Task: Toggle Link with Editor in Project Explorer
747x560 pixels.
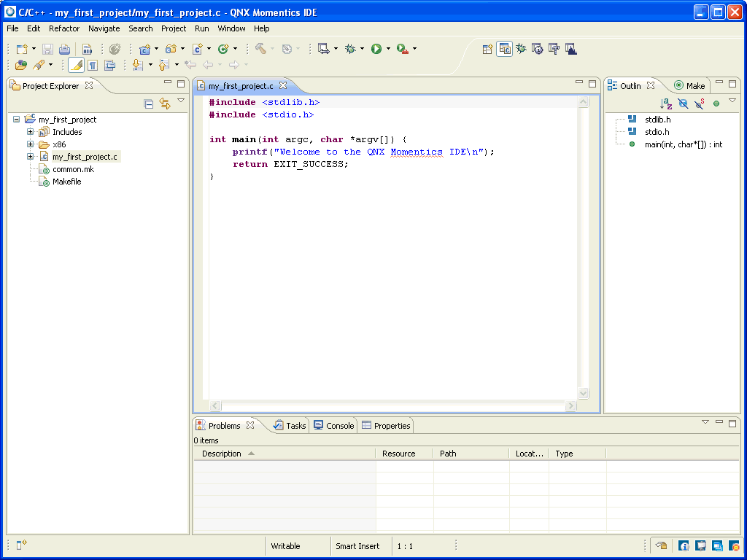Action: pyautogui.click(x=164, y=104)
